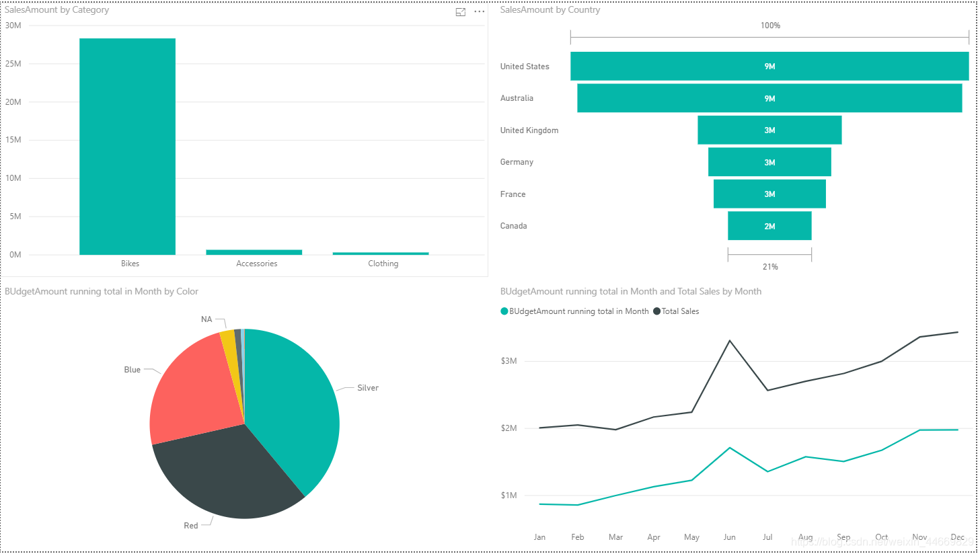Viewport: 980px width, 554px height.
Task: Click the Jun point on the teal BUdgetAmount line
Action: point(730,448)
